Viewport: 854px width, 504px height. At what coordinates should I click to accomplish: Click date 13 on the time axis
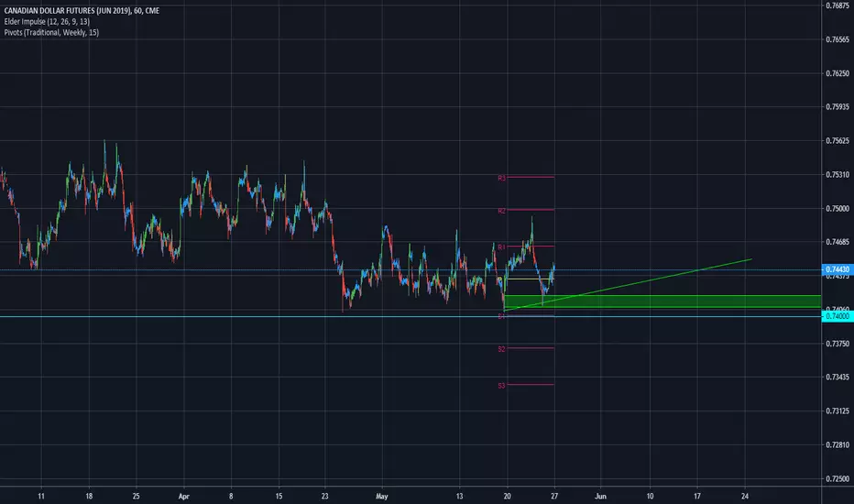(459, 497)
